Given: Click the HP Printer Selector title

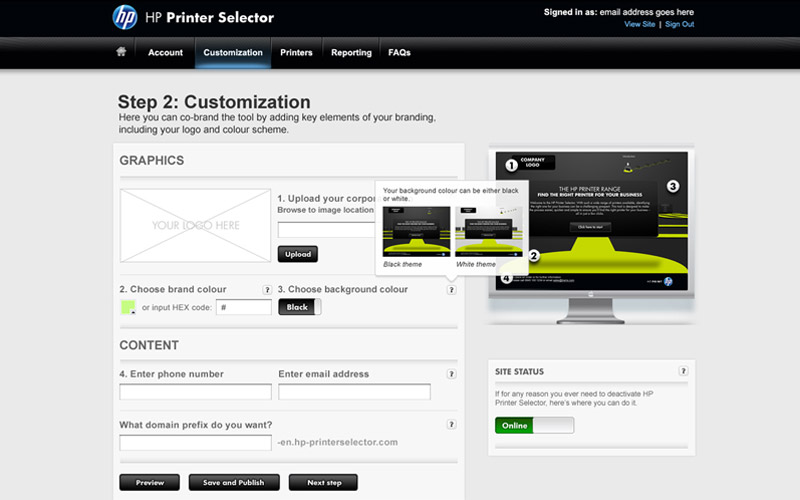Looking at the screenshot, I should pyautogui.click(x=210, y=17).
